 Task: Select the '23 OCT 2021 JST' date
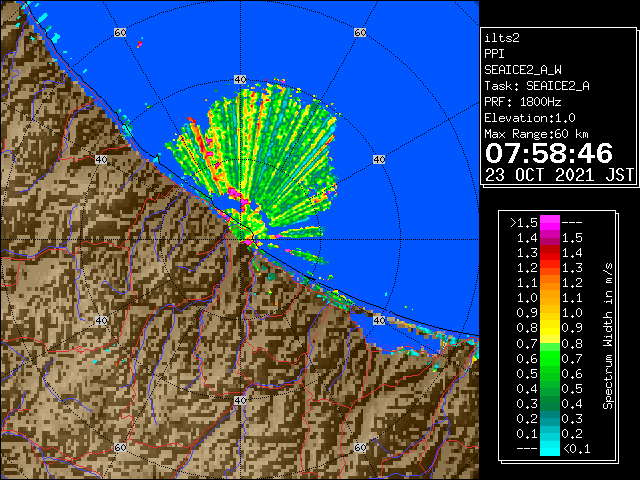coord(559,175)
